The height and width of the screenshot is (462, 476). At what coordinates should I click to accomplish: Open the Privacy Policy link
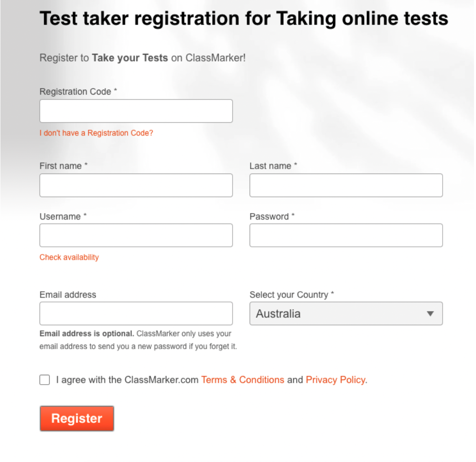coord(336,380)
